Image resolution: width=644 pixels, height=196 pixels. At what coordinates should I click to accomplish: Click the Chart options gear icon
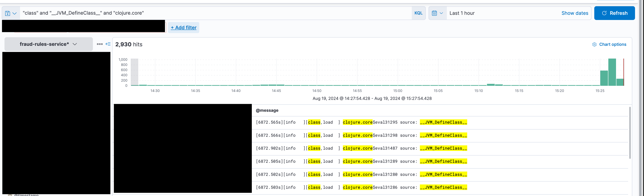(x=594, y=44)
